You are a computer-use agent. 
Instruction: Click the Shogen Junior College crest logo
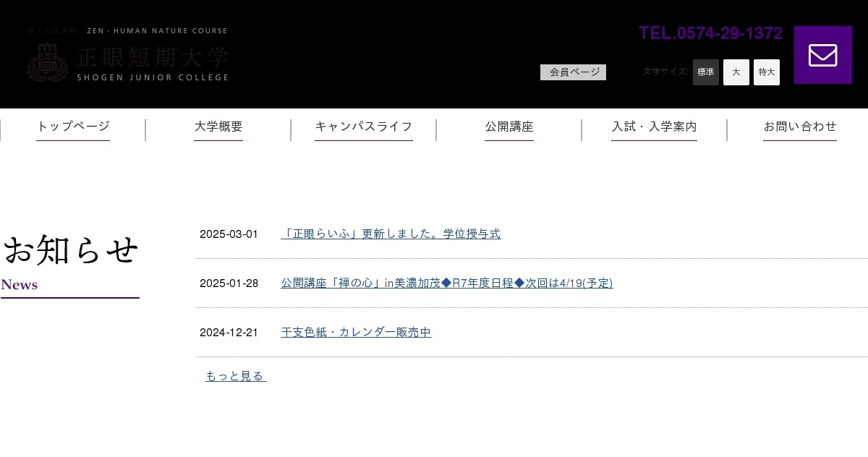[47, 62]
